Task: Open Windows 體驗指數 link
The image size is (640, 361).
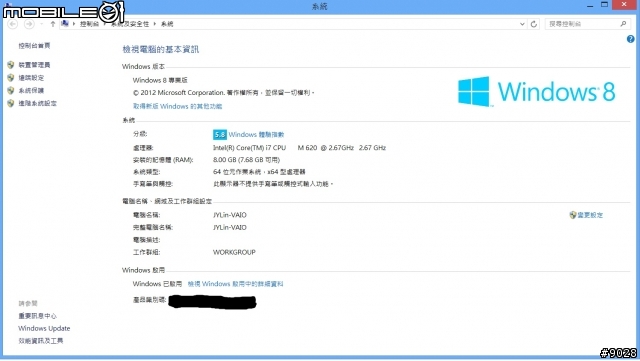Action: (x=256, y=134)
